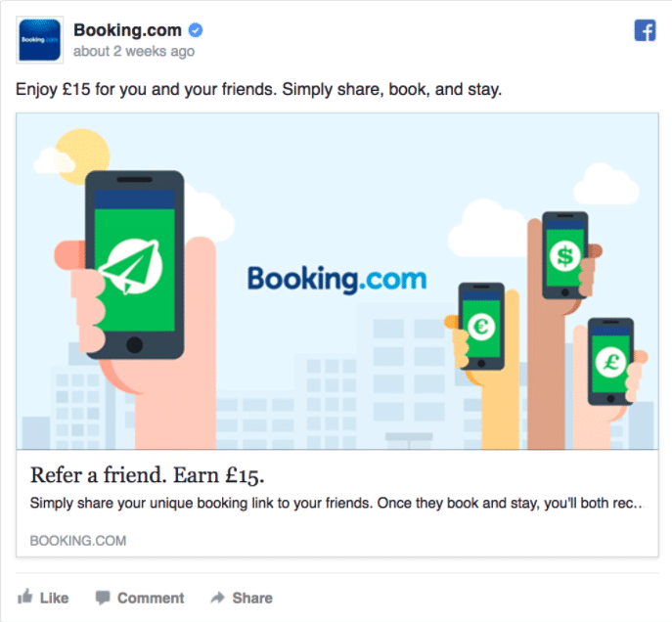This screenshot has height=622, width=672.
Task: Click the Facebook logo icon
Action: 645,30
